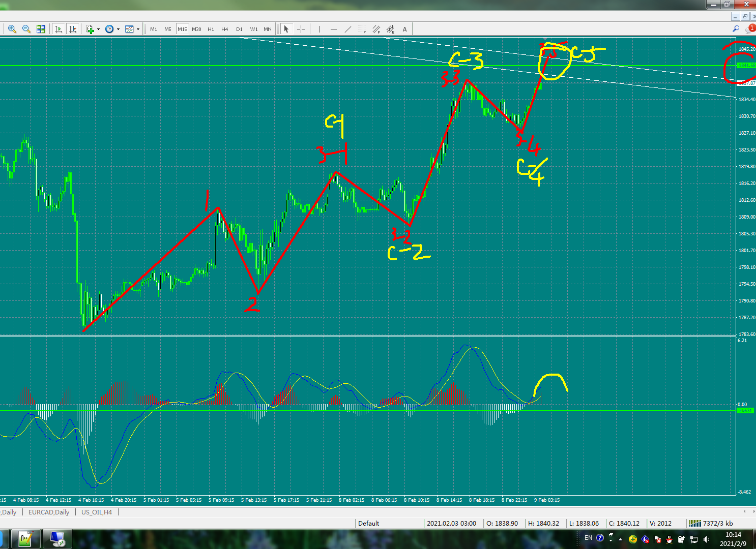This screenshot has width=756, height=549.
Task: Open the search magnifier
Action: tap(736, 29)
